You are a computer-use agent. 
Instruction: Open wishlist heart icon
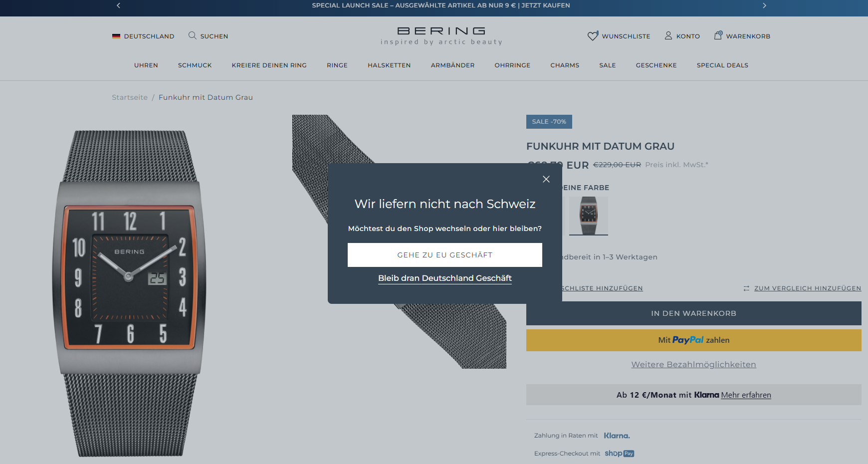click(593, 36)
